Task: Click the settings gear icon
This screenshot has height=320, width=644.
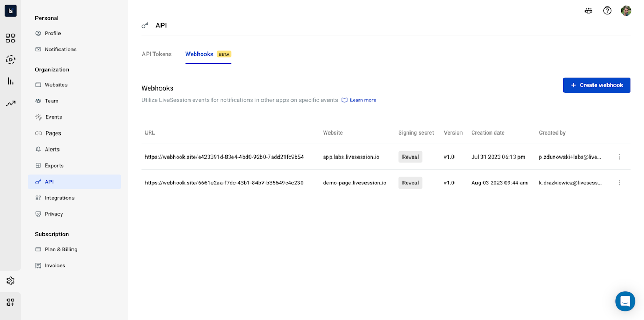Action: coord(11,280)
